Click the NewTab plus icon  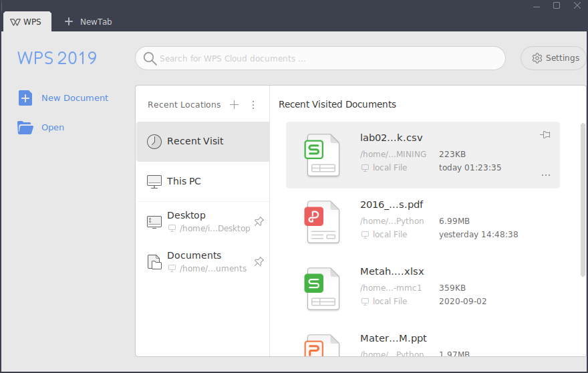pyautogui.click(x=69, y=22)
